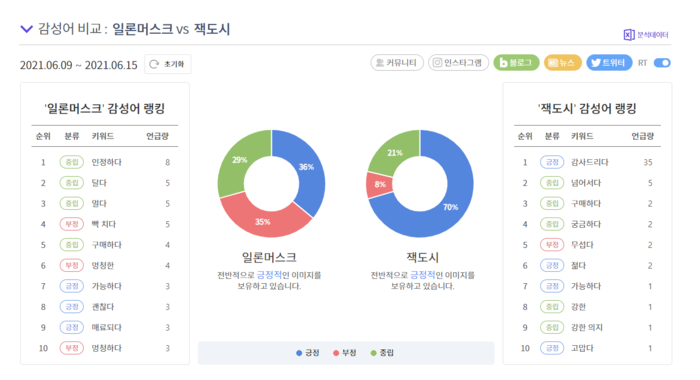Toggle the RT switch off

pos(662,63)
